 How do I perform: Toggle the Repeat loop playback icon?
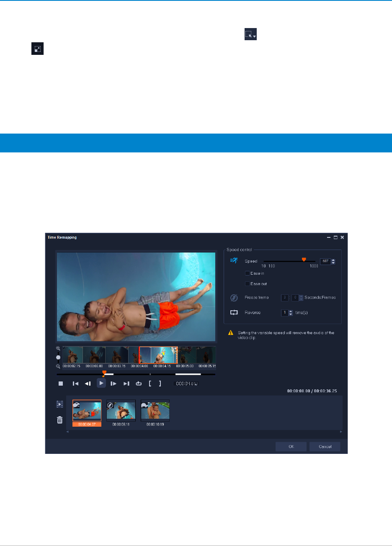139,383
